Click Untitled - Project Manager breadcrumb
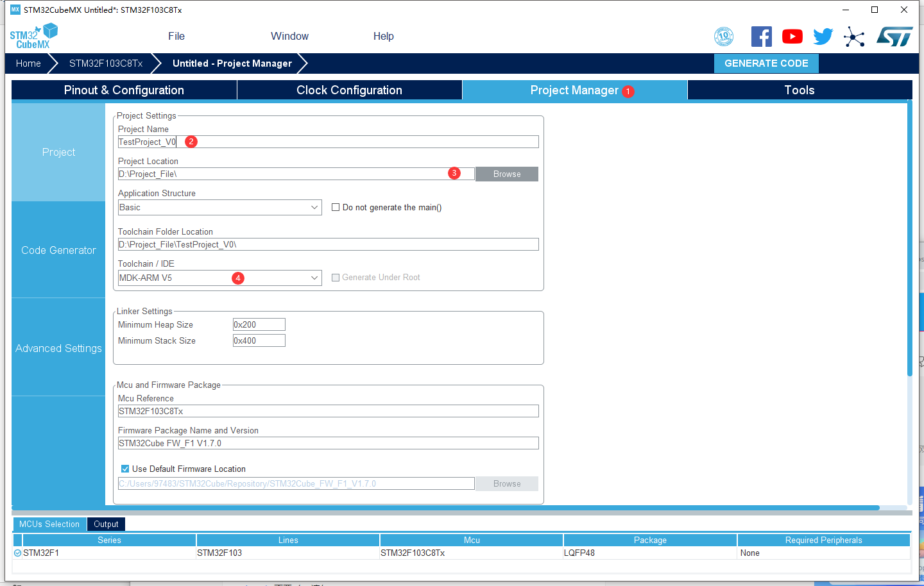Viewport: 924px width, 586px height. pos(232,63)
